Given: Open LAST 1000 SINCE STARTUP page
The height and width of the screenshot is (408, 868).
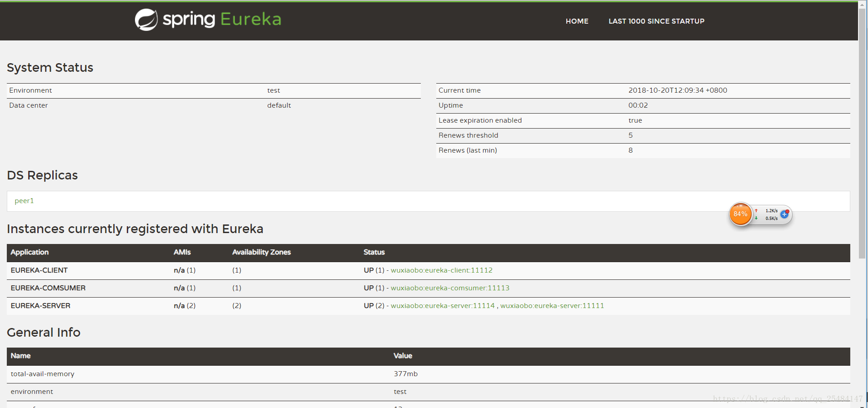Looking at the screenshot, I should [x=656, y=21].
